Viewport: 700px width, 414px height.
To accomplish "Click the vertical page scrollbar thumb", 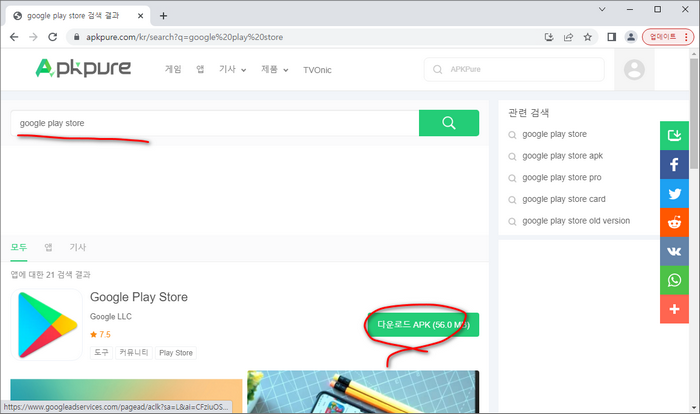I will (x=694, y=113).
